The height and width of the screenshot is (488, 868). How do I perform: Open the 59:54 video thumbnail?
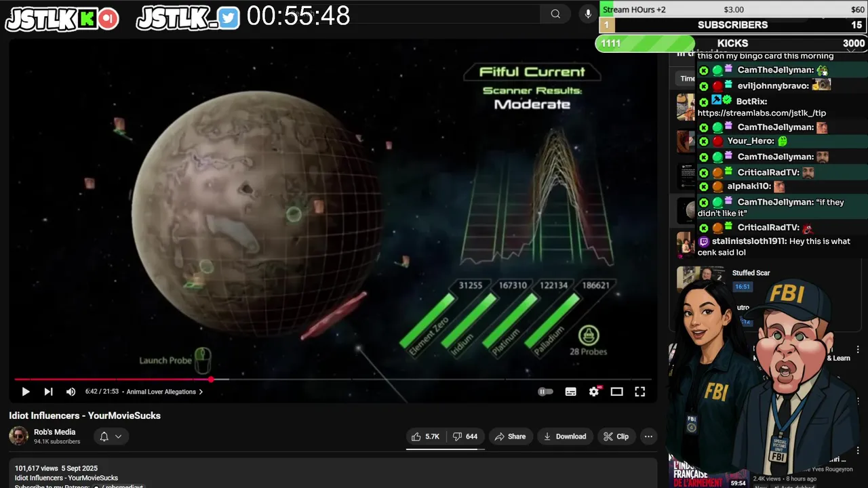(x=709, y=473)
